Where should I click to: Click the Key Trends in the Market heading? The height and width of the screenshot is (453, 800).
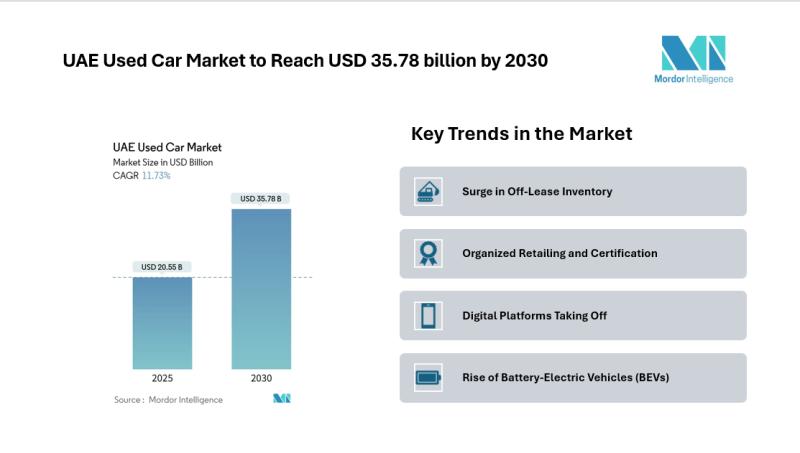pyautogui.click(x=521, y=134)
